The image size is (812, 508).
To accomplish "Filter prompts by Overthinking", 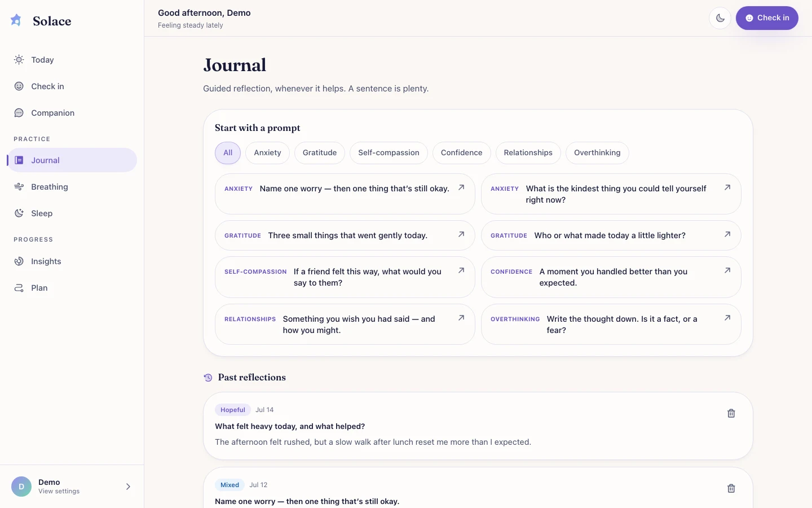I will pyautogui.click(x=597, y=153).
